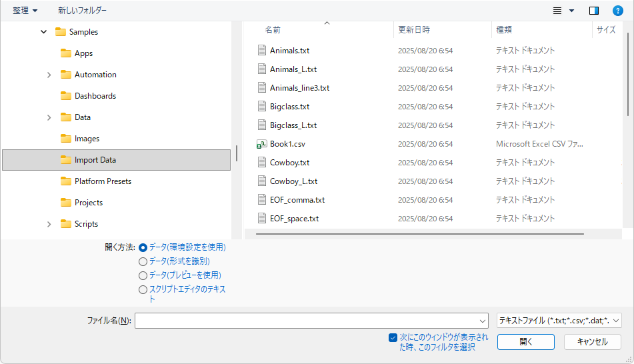The height and width of the screenshot is (364, 634).
Task: Sort by the サイズ column header
Action: [606, 30]
